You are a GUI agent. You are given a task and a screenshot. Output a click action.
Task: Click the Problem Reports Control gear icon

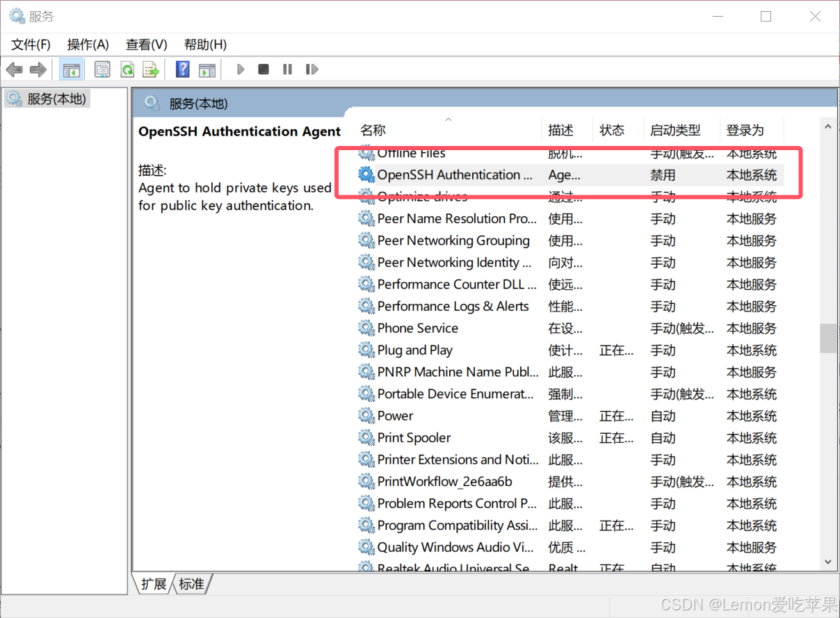point(366,503)
